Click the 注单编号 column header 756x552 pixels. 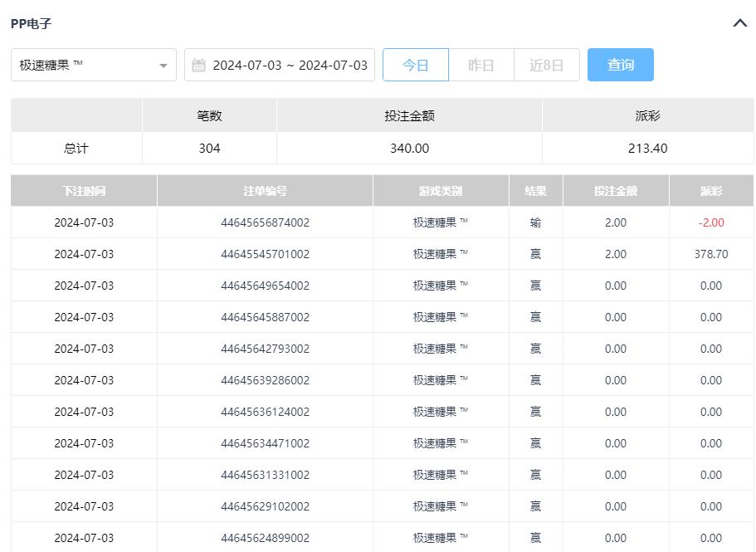point(265,191)
